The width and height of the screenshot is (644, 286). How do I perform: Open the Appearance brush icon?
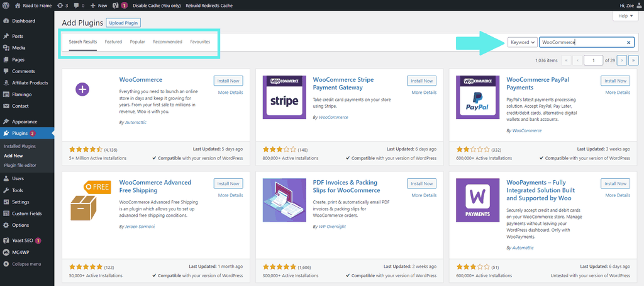[x=6, y=122]
